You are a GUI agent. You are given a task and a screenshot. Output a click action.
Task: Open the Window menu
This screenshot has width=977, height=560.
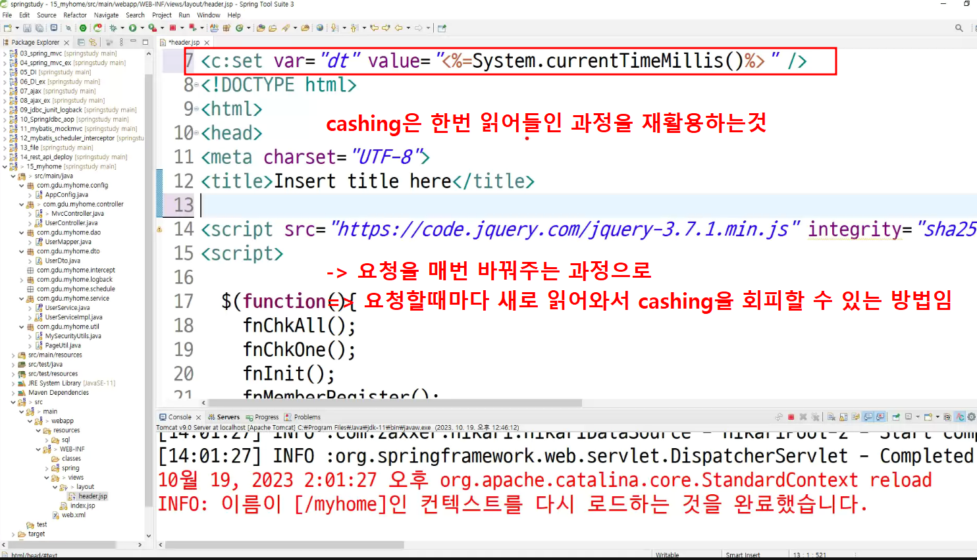(x=208, y=14)
